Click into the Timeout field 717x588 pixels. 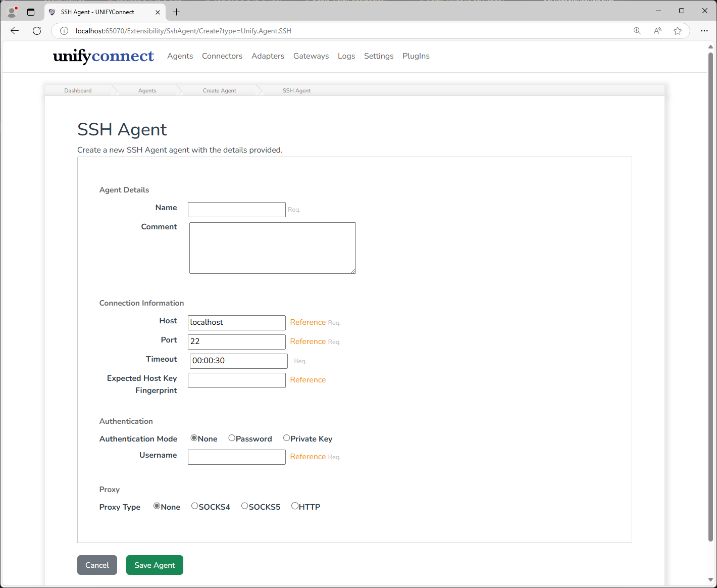[x=239, y=361]
